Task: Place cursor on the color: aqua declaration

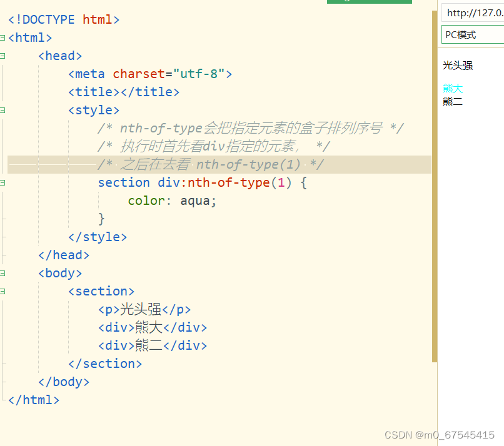Action: coord(172,201)
